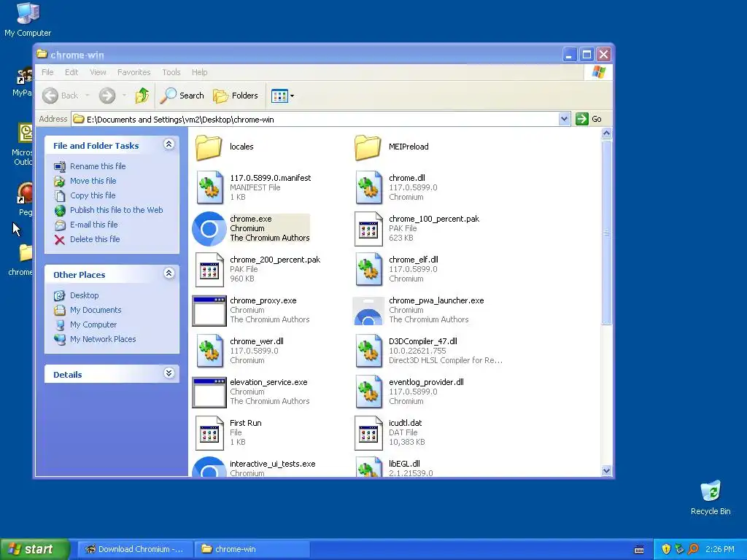The height and width of the screenshot is (560, 747).
Task: Open the Views dropdown button
Action: pos(282,96)
